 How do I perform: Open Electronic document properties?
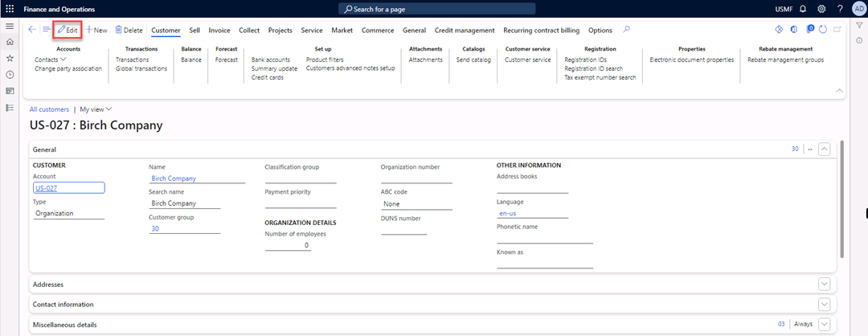pyautogui.click(x=691, y=59)
